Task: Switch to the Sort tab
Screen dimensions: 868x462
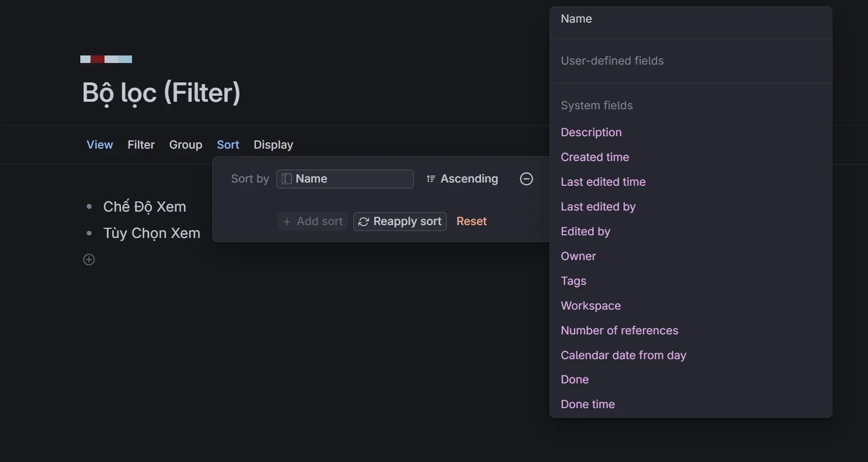Action: tap(228, 145)
